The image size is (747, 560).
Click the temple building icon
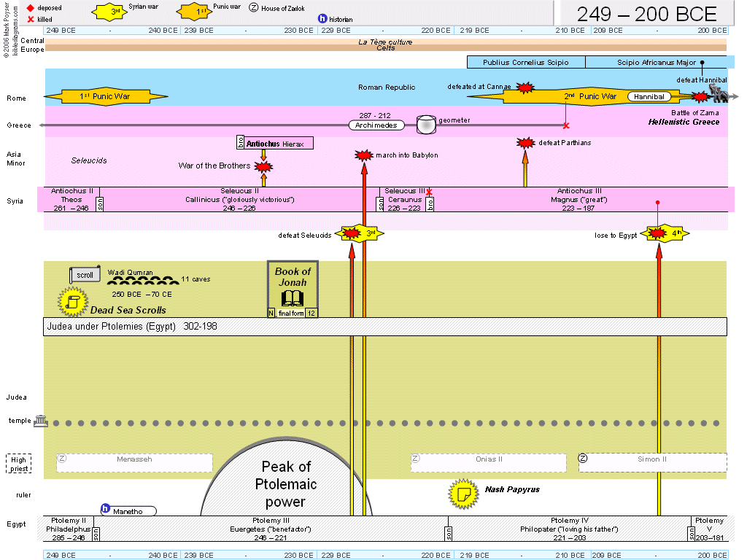(x=41, y=421)
